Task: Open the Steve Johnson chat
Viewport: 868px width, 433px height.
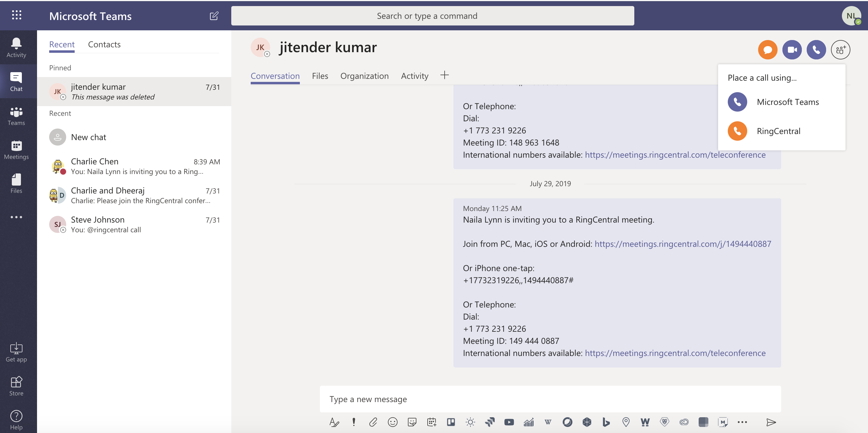Action: [x=134, y=225]
